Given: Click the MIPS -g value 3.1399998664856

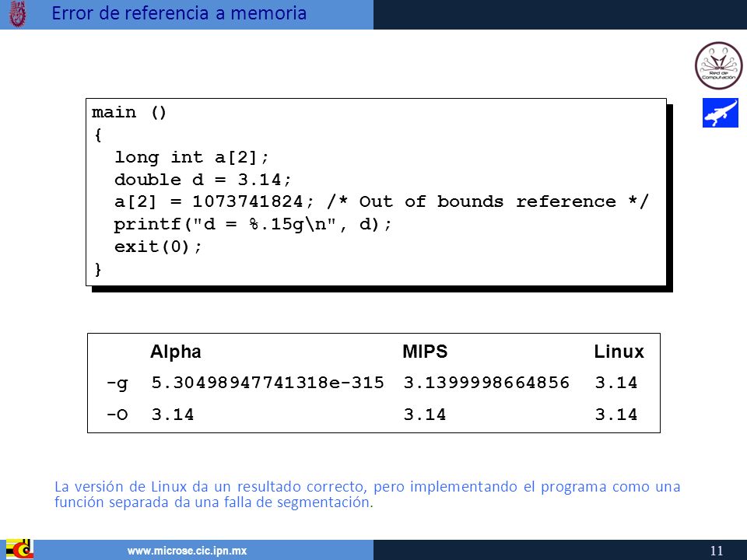Looking at the screenshot, I should pos(486,383).
